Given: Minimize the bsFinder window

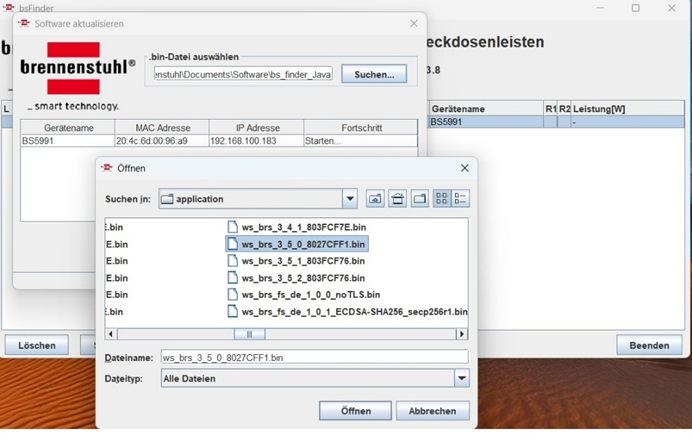Looking at the screenshot, I should point(600,8).
